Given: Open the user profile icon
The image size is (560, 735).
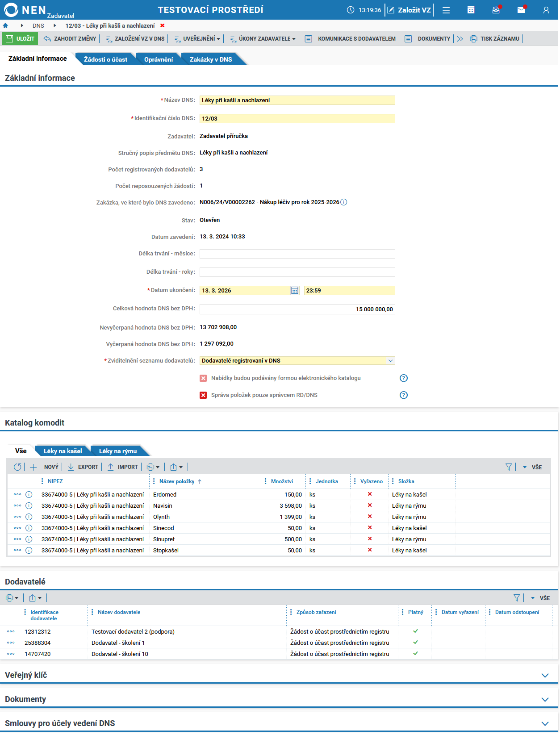Looking at the screenshot, I should pos(546,10).
